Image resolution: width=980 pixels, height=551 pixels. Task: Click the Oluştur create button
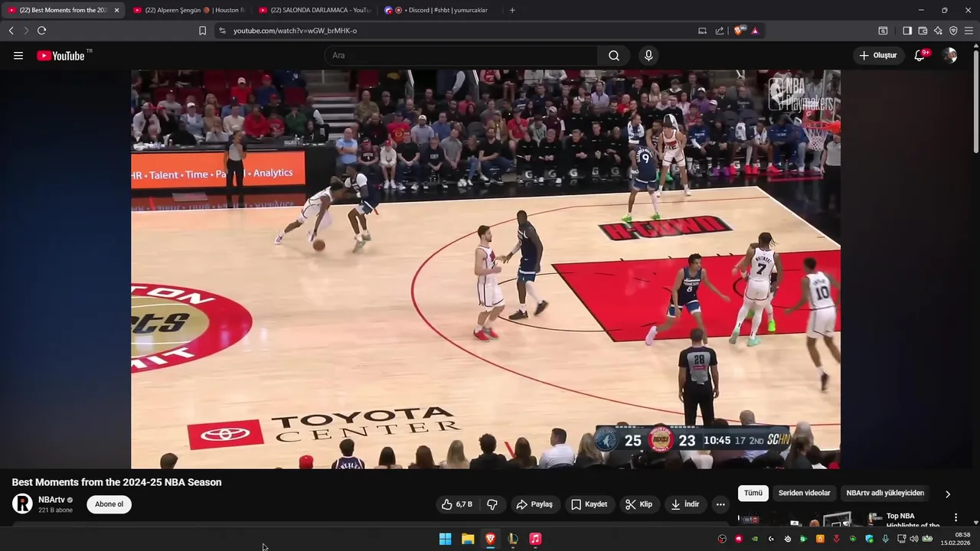(x=878, y=55)
